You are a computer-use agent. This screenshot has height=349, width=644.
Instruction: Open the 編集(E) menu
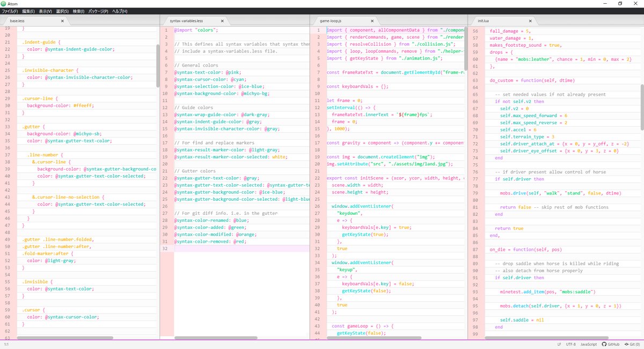click(x=28, y=11)
